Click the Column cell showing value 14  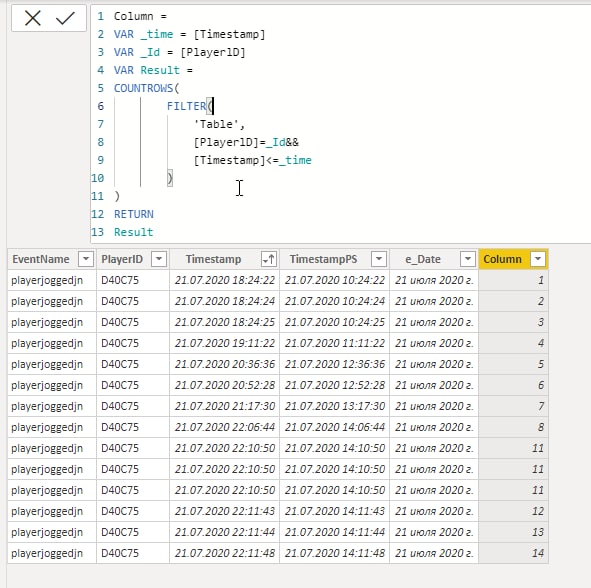[513, 553]
